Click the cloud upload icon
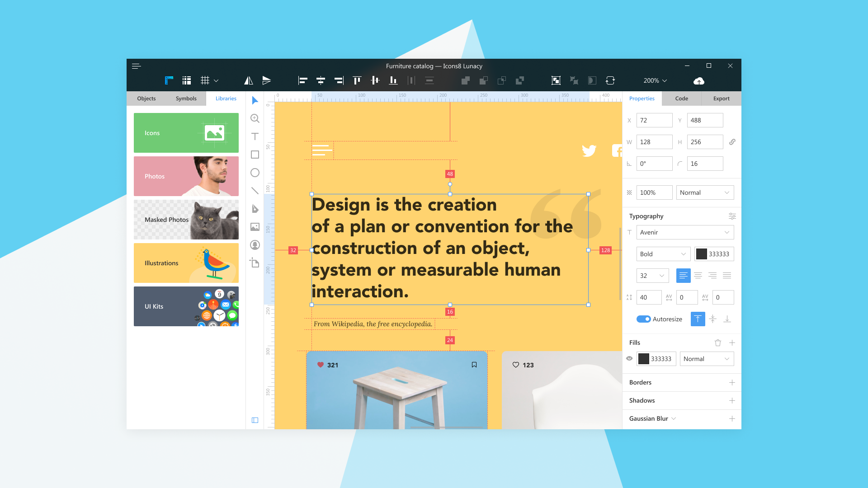 click(x=698, y=80)
